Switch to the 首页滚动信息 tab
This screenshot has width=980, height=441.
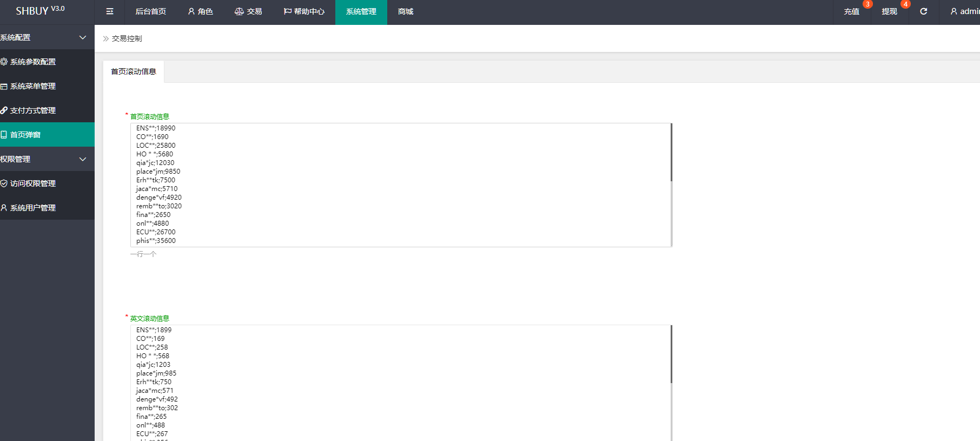tap(133, 71)
